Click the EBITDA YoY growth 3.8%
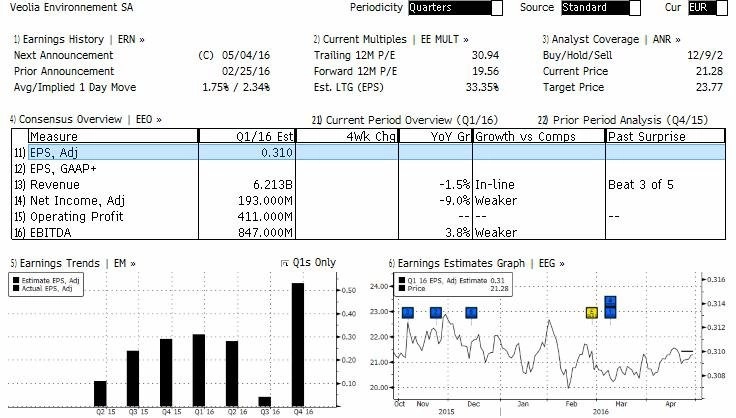This screenshot has width=736, height=418. [x=458, y=232]
